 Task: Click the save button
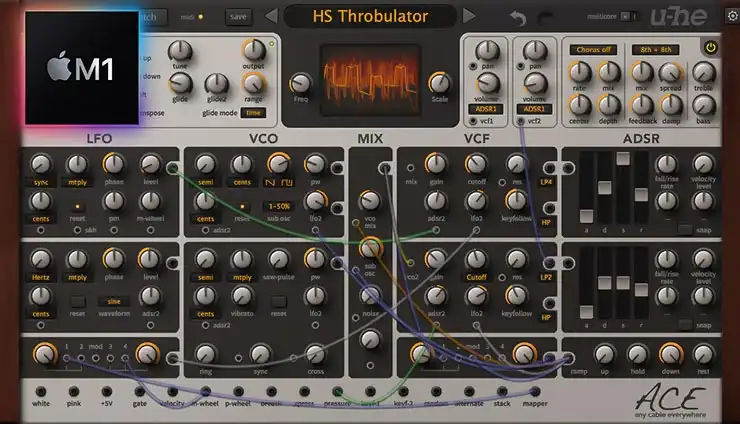coord(238,17)
